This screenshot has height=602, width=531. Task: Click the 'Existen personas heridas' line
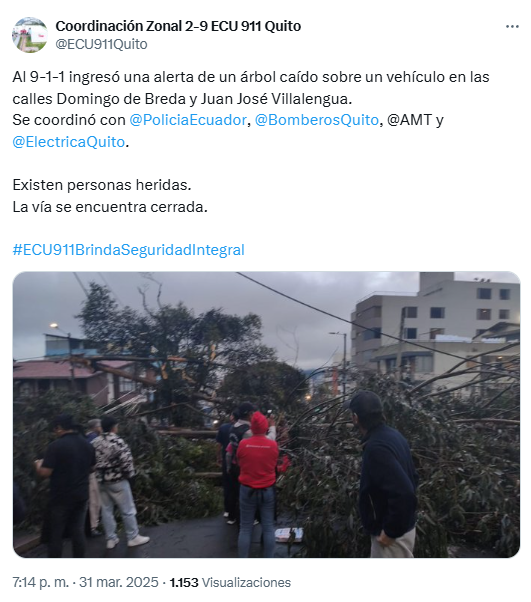point(102,185)
